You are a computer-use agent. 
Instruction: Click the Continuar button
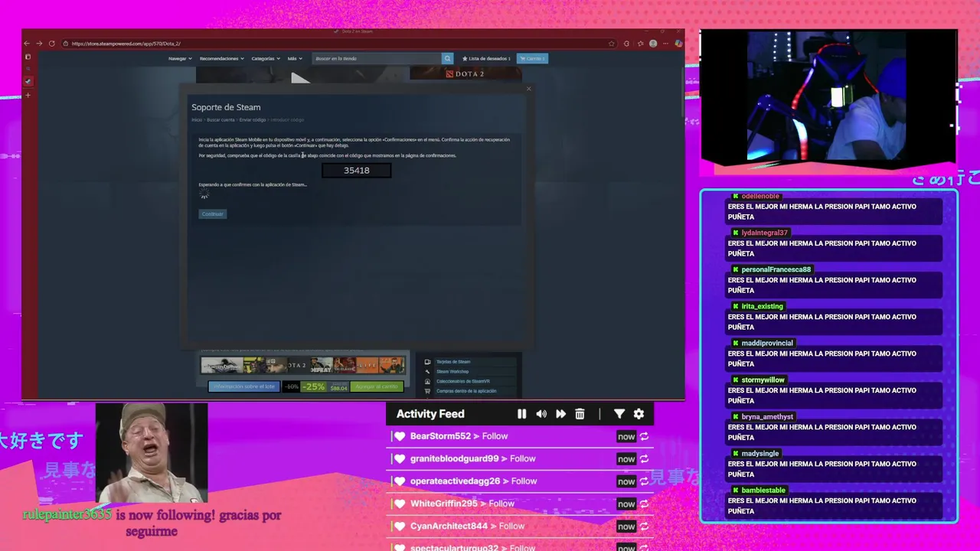(x=212, y=214)
